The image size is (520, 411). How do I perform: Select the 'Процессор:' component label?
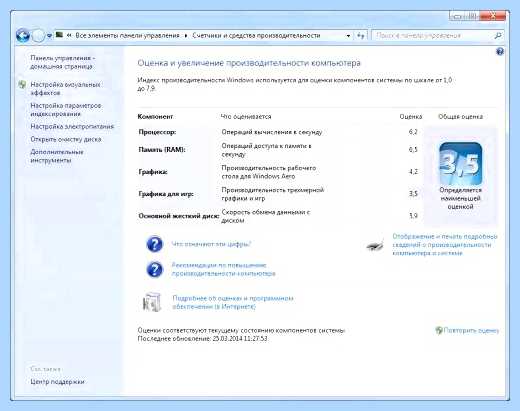click(157, 132)
